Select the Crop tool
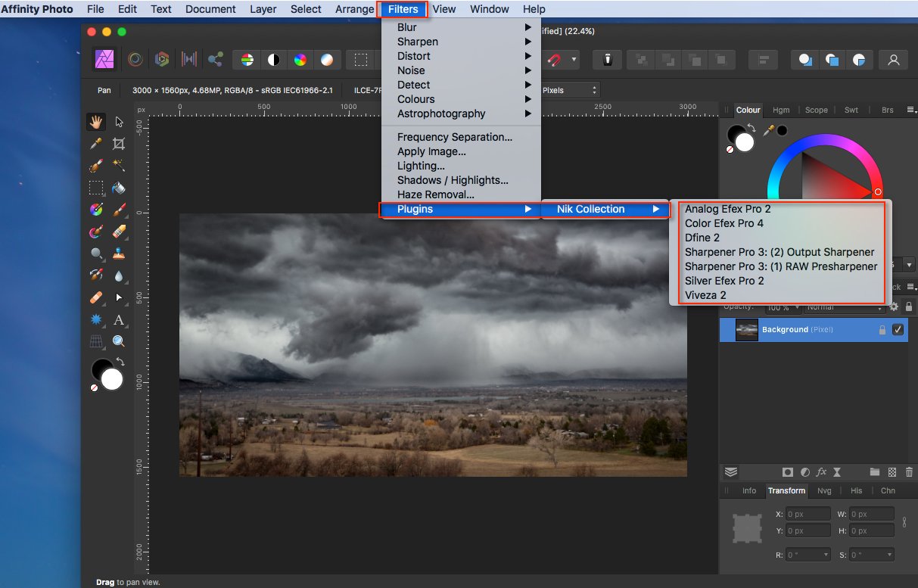The width and height of the screenshot is (918, 588). coord(119,142)
